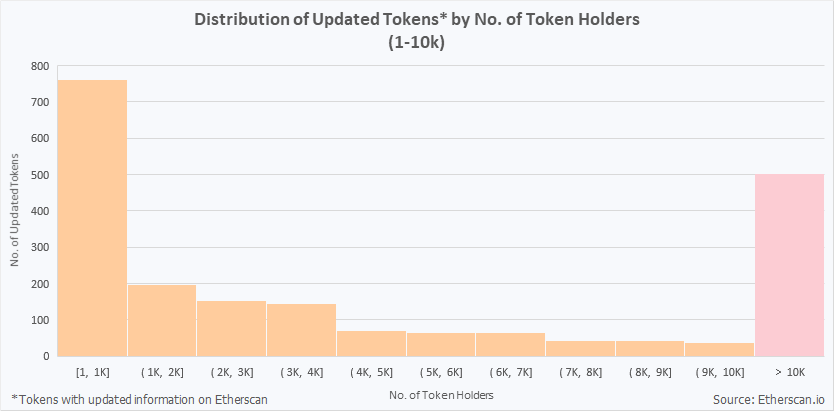Screen dimensions: 834x413
Task: Select the (4K, 5K] histogram bar
Action: [371, 343]
